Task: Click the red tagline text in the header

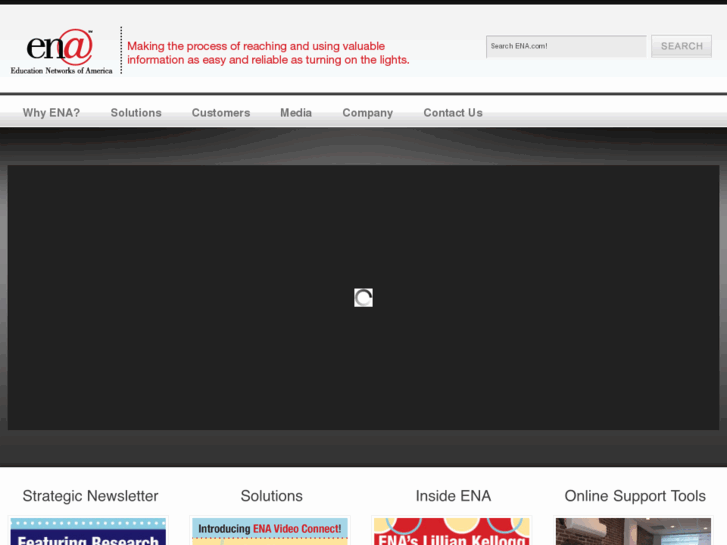Action: tap(268, 53)
